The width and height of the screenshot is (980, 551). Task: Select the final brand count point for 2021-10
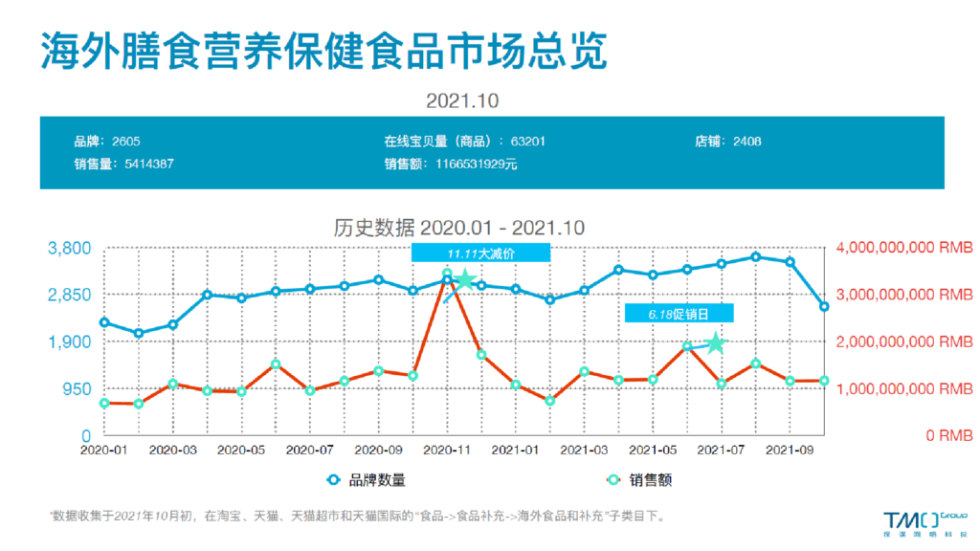pyautogui.click(x=824, y=307)
